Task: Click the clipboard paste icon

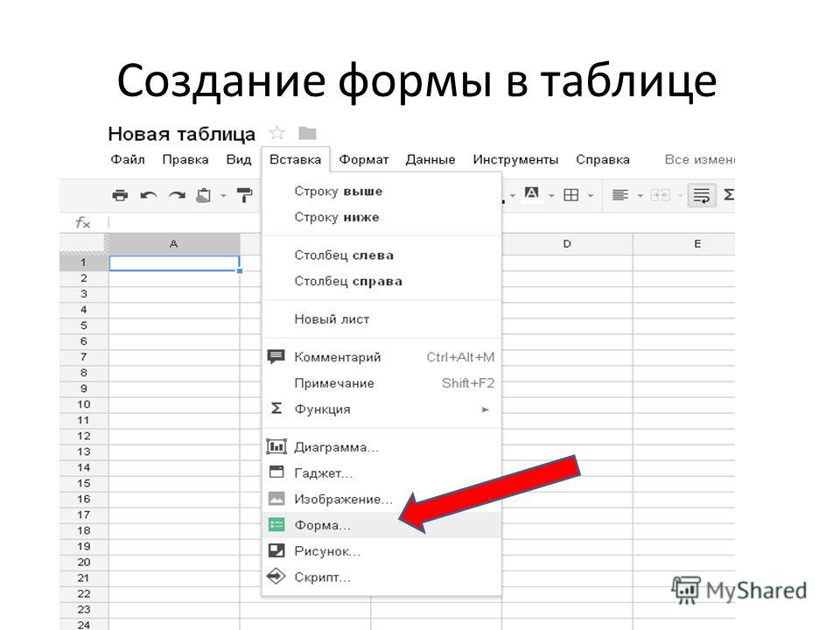Action: pyautogui.click(x=204, y=195)
